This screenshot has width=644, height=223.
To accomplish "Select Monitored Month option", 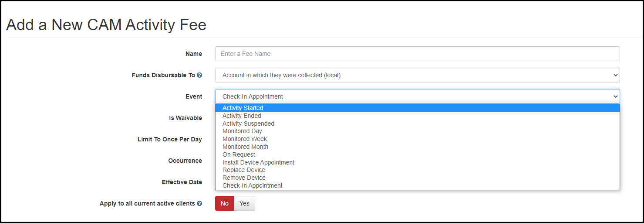I will tap(245, 147).
